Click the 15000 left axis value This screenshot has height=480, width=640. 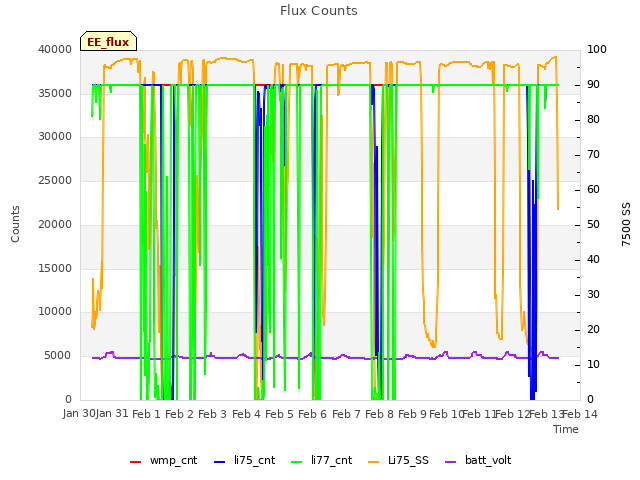55,268
